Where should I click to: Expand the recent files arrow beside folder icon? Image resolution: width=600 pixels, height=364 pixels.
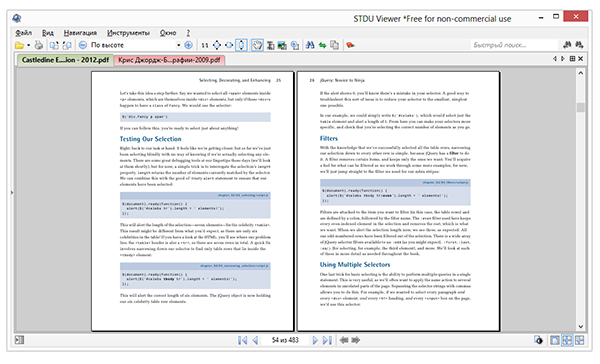click(28, 45)
